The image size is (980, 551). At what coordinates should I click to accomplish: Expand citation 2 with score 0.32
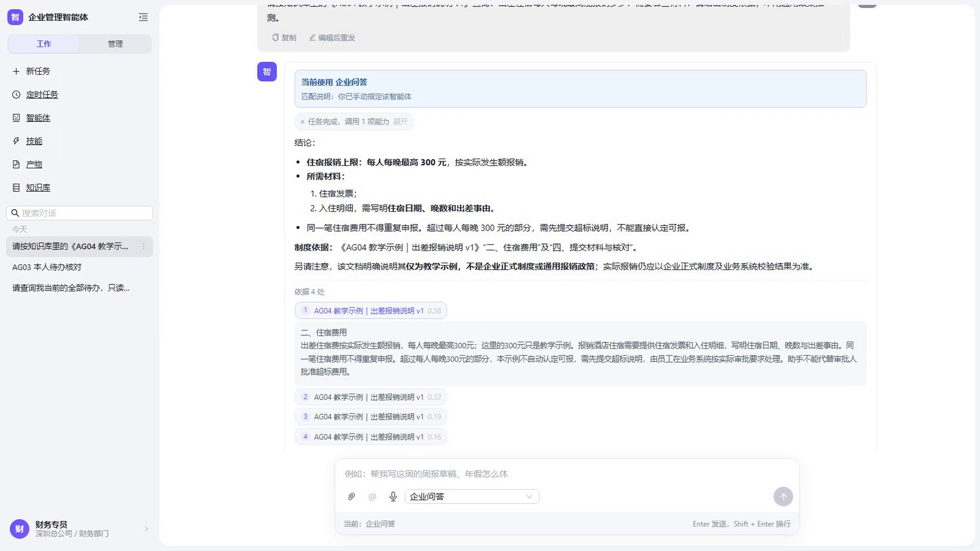371,397
